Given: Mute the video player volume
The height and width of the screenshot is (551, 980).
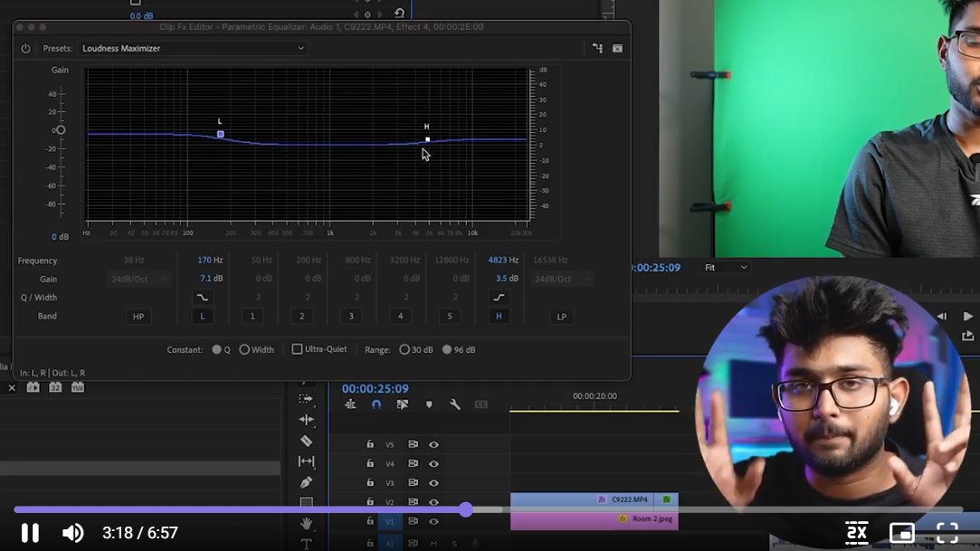Looking at the screenshot, I should click(72, 533).
